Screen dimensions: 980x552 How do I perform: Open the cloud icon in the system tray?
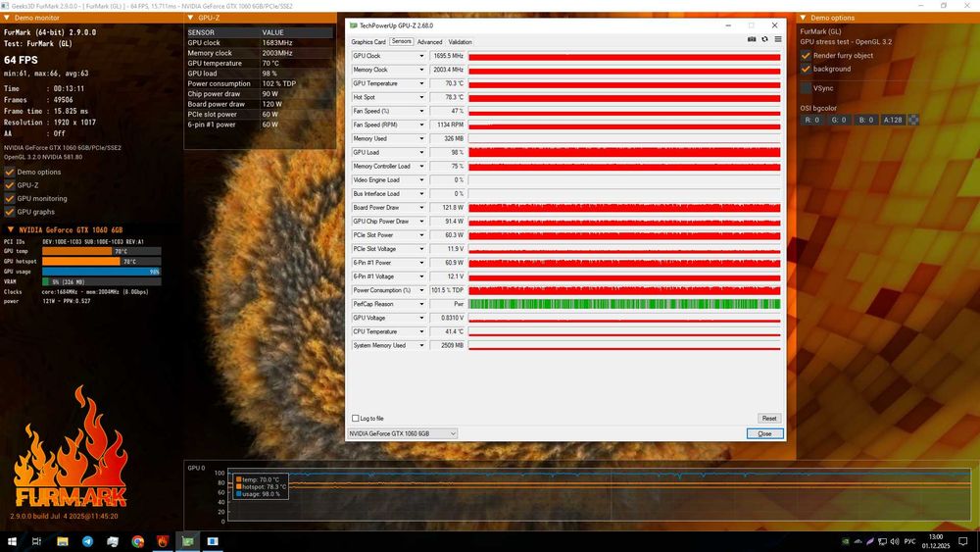pos(858,541)
